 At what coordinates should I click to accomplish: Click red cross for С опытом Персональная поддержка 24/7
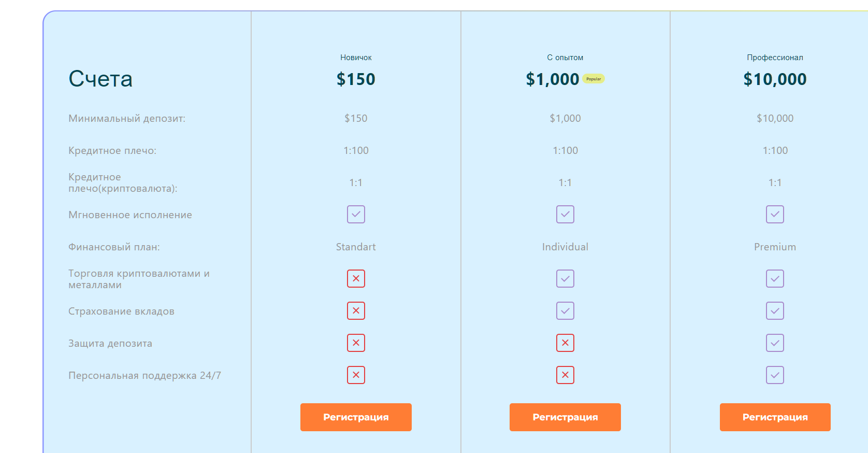[x=565, y=375]
